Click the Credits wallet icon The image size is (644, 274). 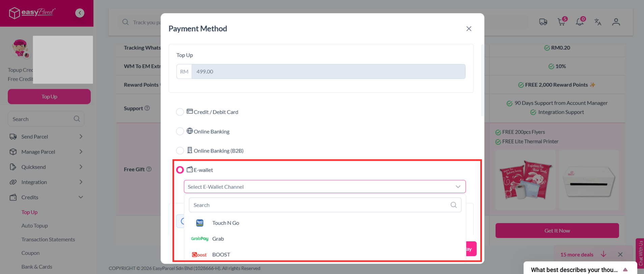pyautogui.click(x=13, y=197)
